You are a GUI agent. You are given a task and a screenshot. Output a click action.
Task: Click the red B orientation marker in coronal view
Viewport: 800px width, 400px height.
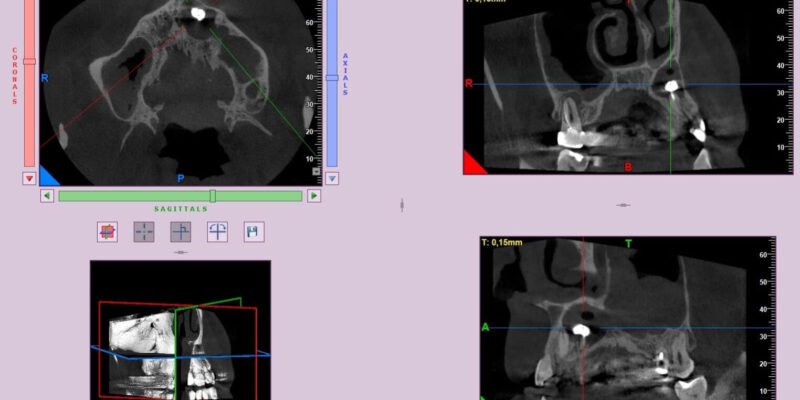click(x=629, y=167)
